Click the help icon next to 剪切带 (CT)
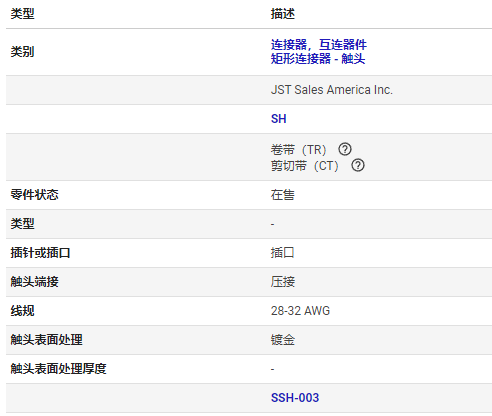 click(358, 165)
